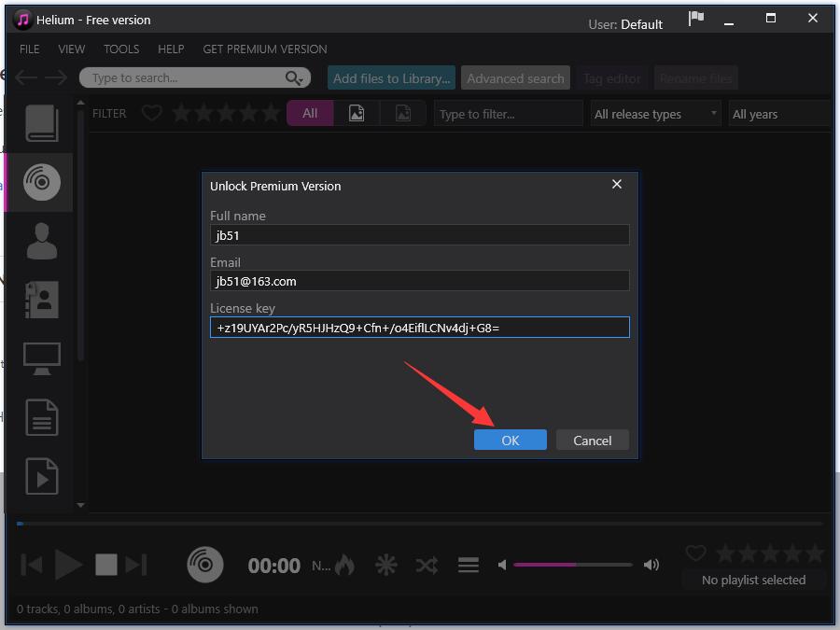This screenshot has width=840, height=630.
Task: Open Advanced search
Action: pyautogui.click(x=515, y=78)
